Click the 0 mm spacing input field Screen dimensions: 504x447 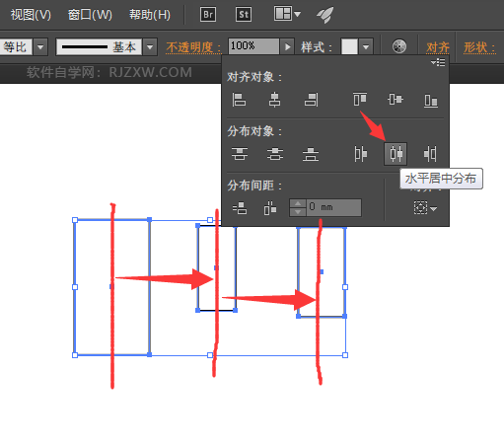coord(333,207)
